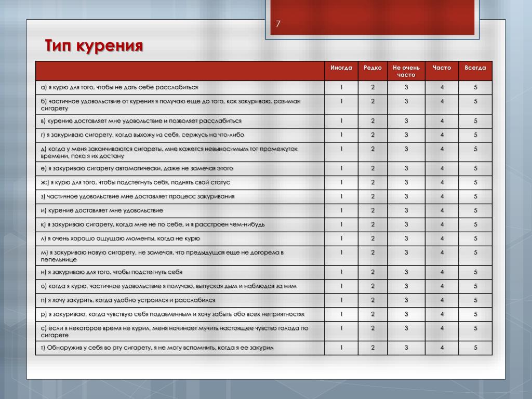Image resolution: width=532 pixels, height=399 pixels.
Task: Choose score 1 in row б)
Action: tap(341, 101)
